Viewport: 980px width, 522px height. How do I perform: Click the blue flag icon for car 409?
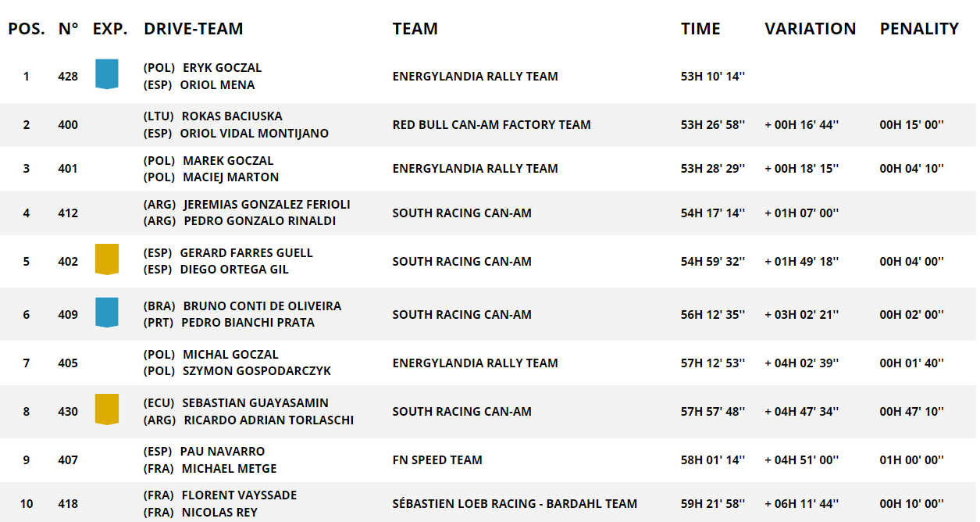click(107, 312)
